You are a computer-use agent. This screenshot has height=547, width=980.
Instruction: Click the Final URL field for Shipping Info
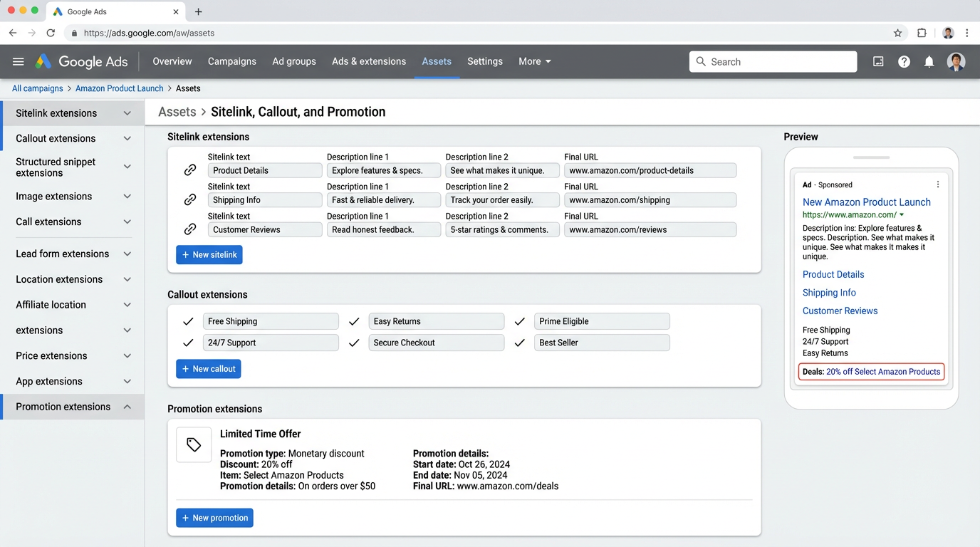pyautogui.click(x=650, y=199)
